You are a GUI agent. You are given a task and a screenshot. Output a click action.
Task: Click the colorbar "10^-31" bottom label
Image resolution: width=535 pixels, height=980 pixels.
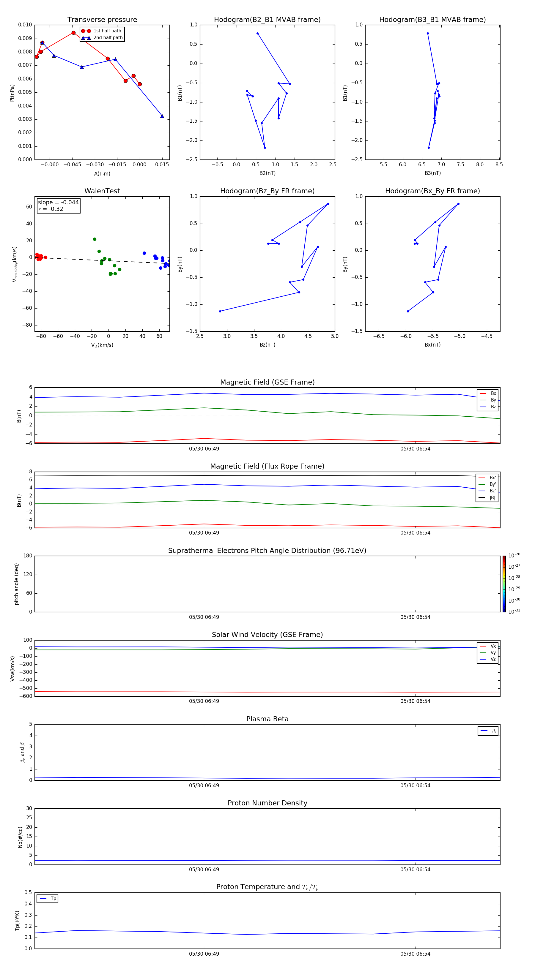(514, 611)
